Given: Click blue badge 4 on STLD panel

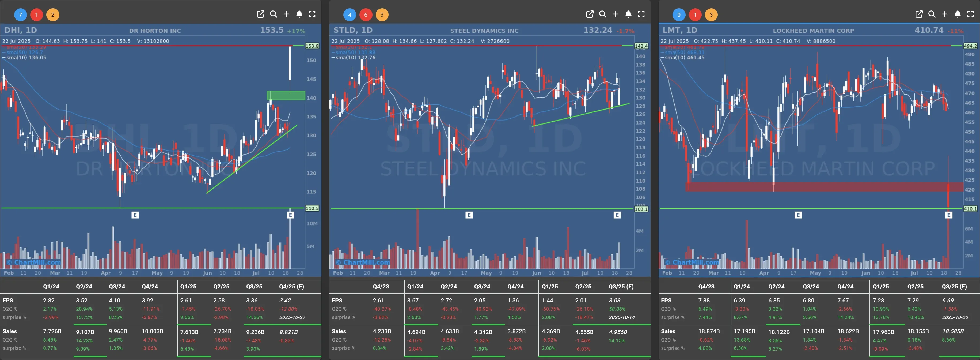Looking at the screenshot, I should click(350, 15).
